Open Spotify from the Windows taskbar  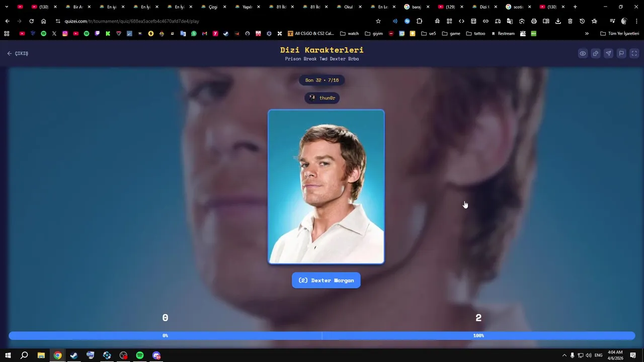(140, 355)
